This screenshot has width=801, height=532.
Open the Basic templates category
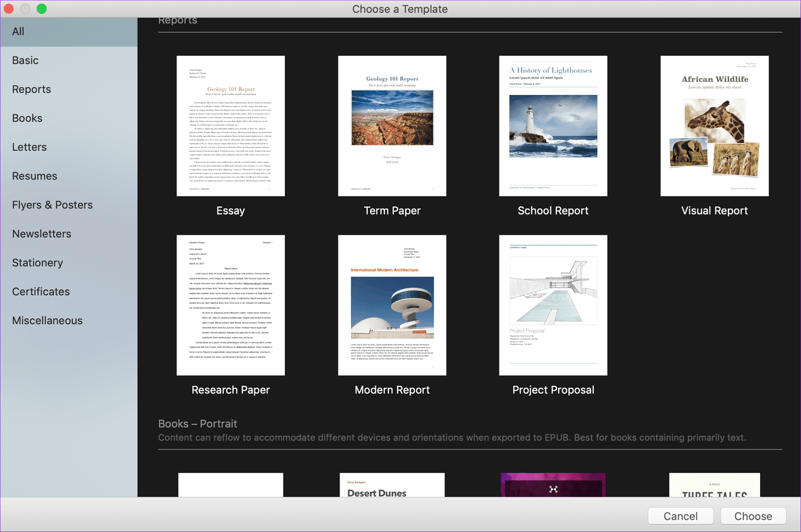68,60
